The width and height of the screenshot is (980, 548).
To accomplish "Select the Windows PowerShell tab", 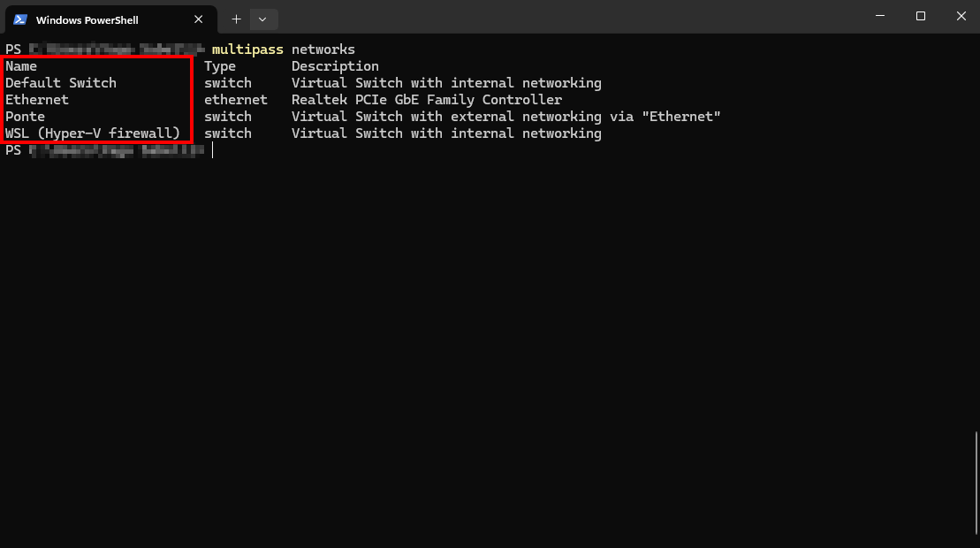I will 97,19.
